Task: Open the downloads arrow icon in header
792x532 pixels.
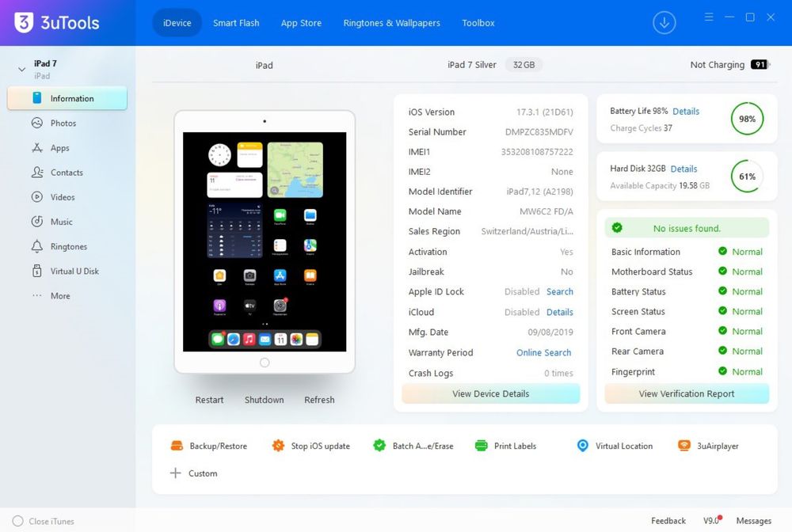Action: [664, 23]
